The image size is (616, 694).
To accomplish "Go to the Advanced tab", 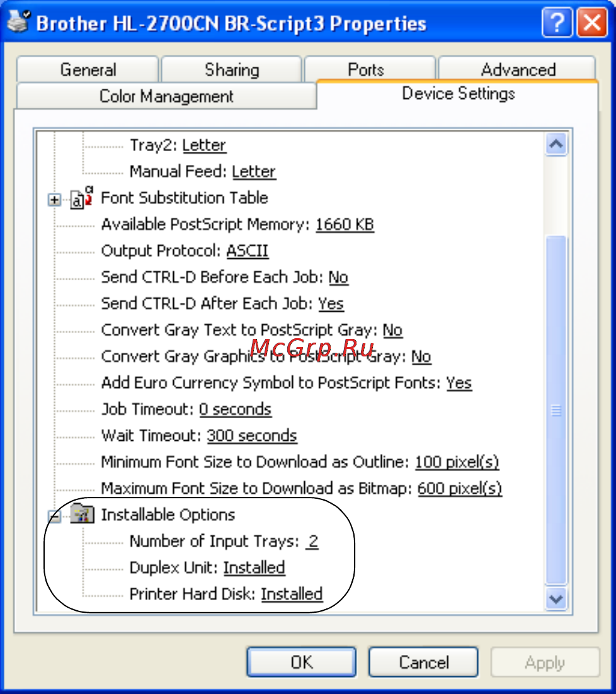I will pyautogui.click(x=517, y=69).
